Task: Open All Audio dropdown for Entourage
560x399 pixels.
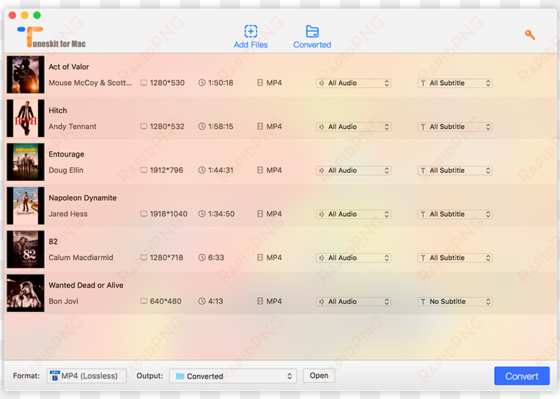Action: 353,171
